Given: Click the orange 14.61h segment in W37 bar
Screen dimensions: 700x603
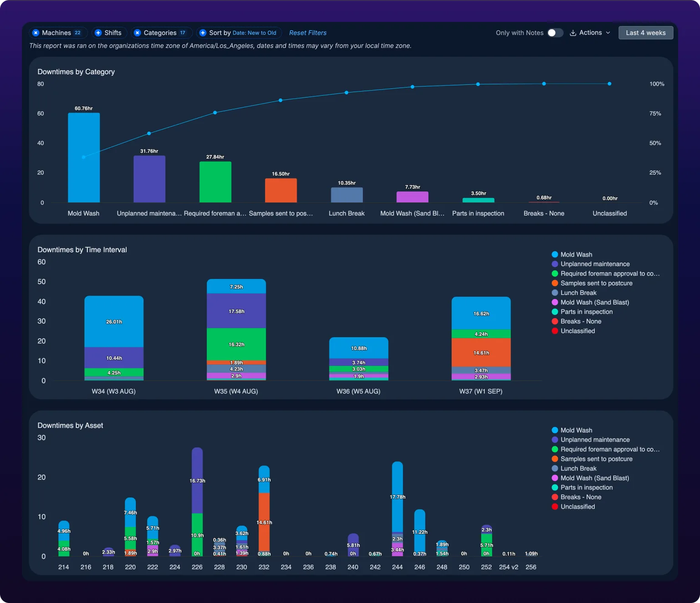Looking at the screenshot, I should 481,352.
